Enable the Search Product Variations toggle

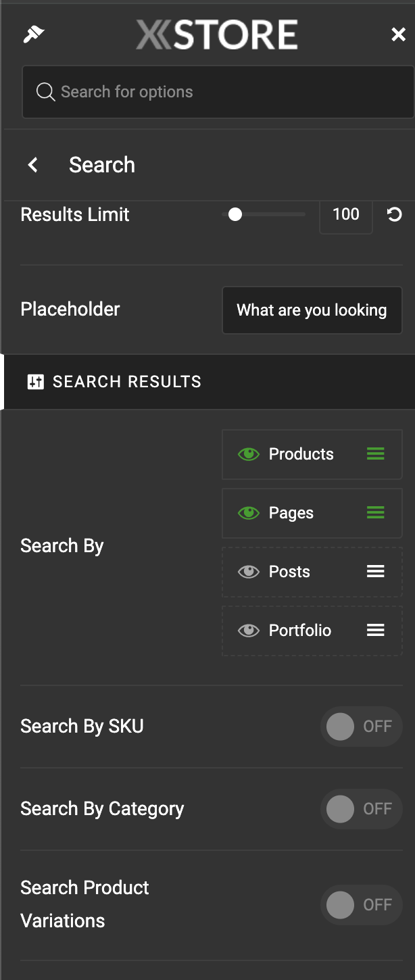point(361,905)
